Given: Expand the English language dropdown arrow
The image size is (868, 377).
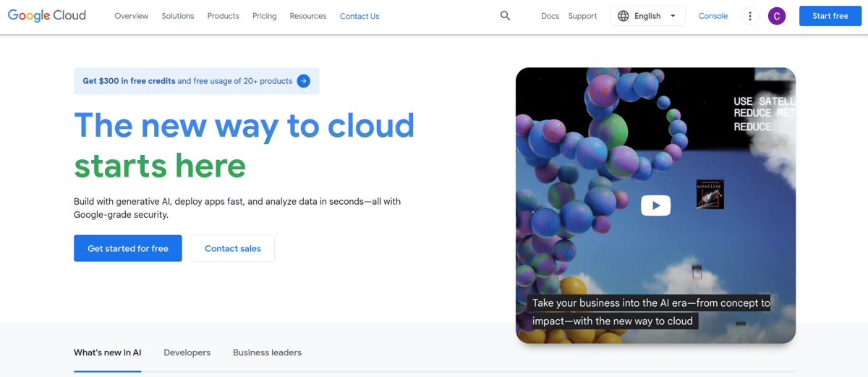Looking at the screenshot, I should coord(673,16).
